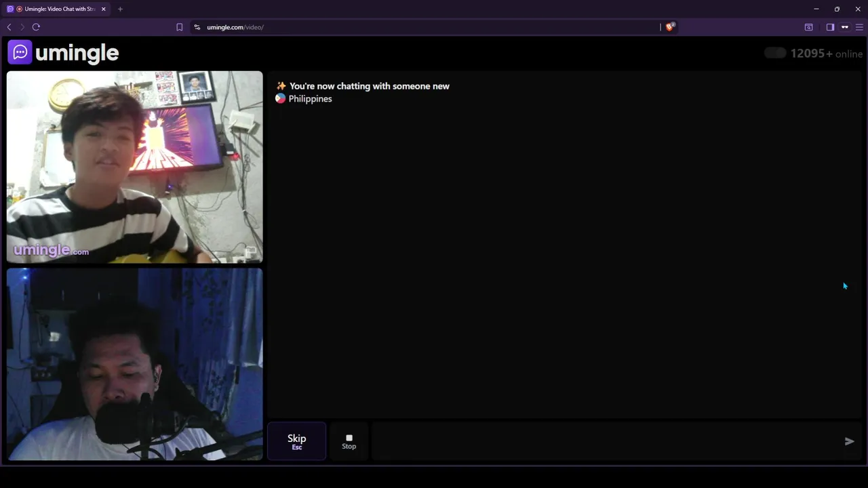
Task: Minimize the browser window
Action: click(816, 9)
